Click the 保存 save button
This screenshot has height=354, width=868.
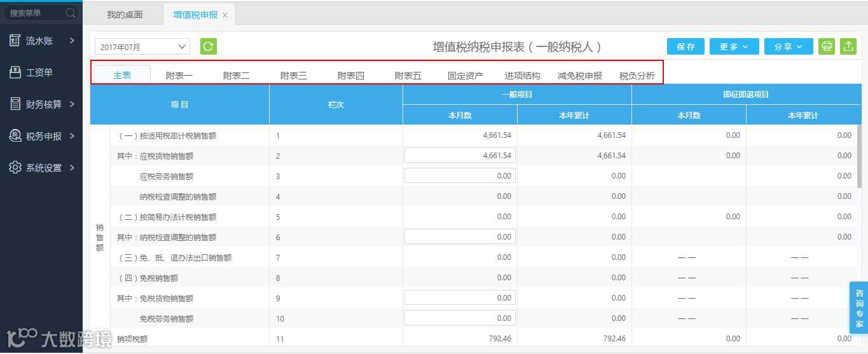tap(685, 46)
